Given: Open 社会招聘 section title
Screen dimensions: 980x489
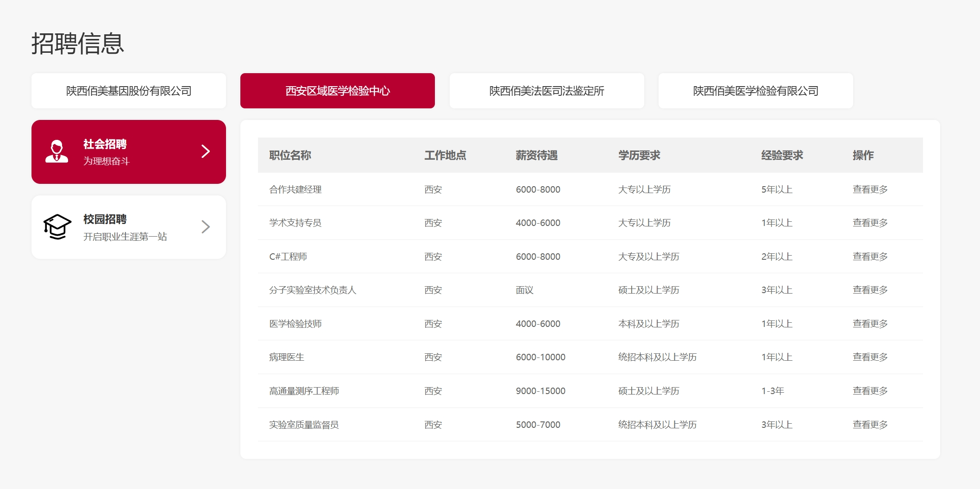Looking at the screenshot, I should click(105, 144).
